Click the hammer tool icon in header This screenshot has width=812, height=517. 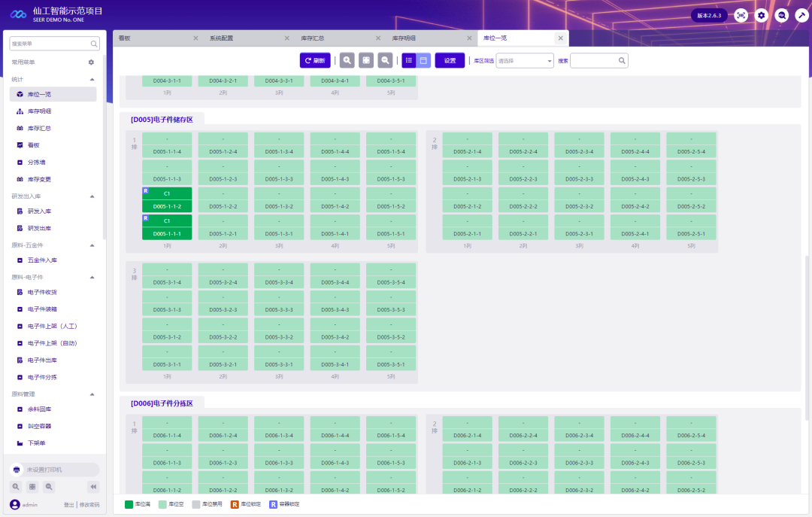(x=801, y=15)
